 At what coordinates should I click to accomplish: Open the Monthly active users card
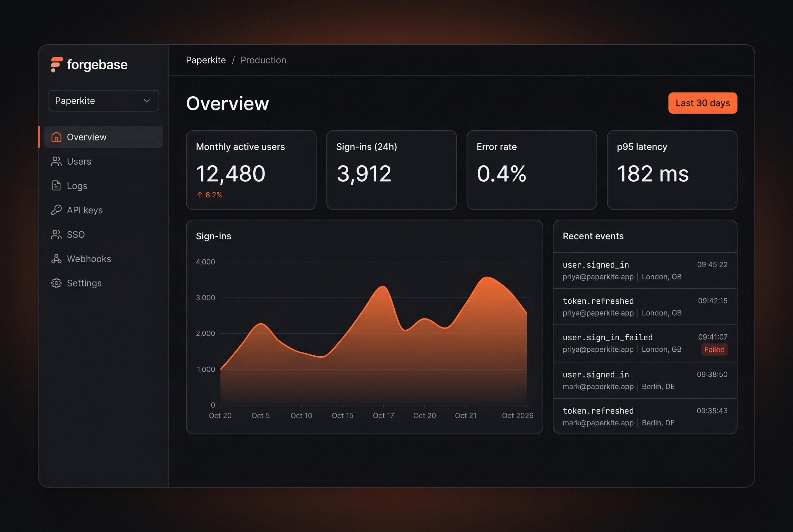pyautogui.click(x=251, y=170)
